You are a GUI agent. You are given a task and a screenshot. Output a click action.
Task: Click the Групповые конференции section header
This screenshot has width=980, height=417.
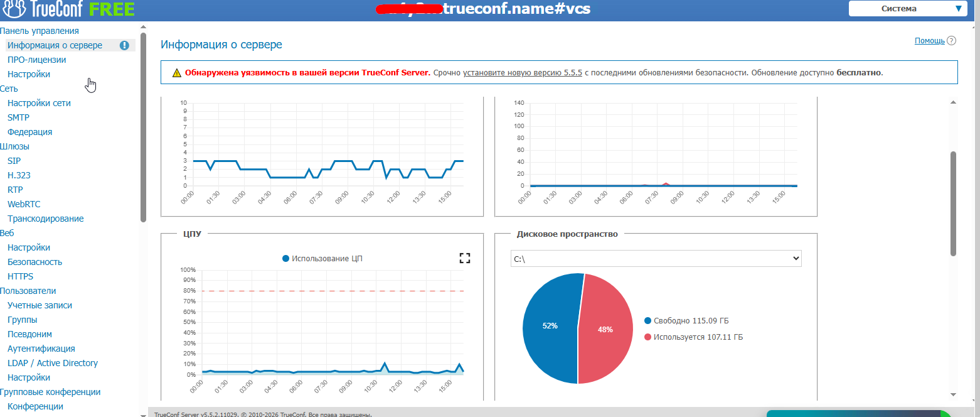pos(50,392)
